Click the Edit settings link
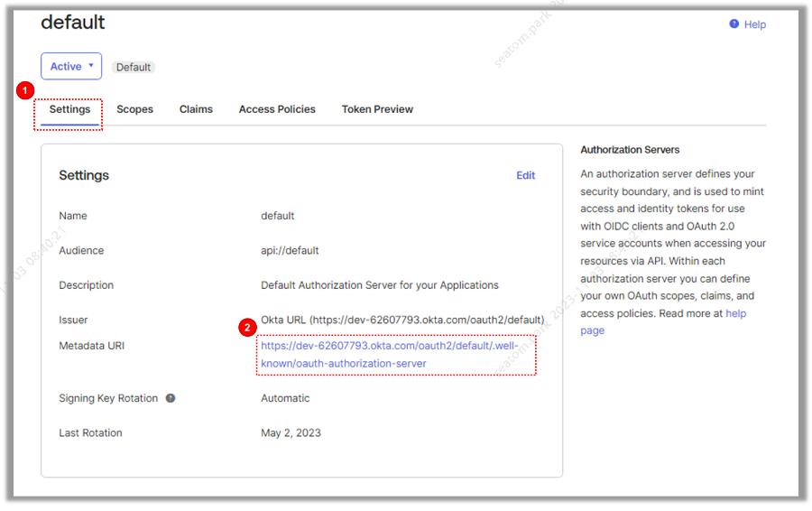Image resolution: width=812 pixels, height=511 pixels. coord(526,175)
